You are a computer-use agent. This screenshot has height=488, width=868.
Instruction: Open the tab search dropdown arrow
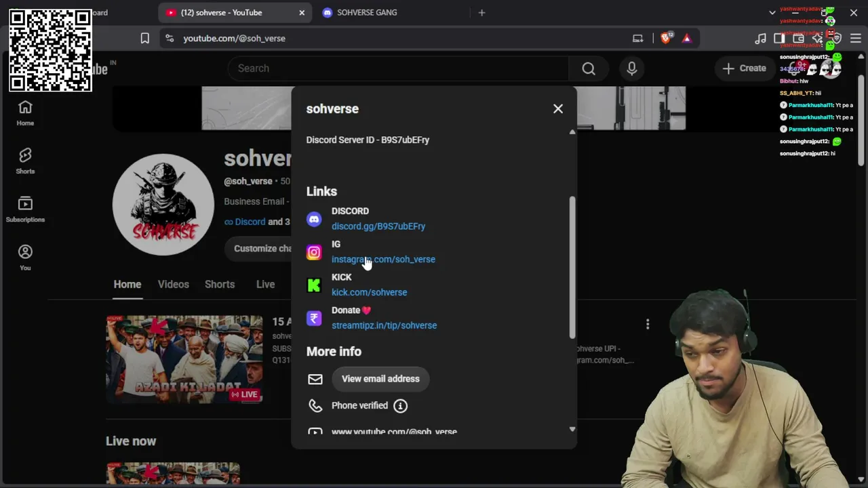[x=772, y=12]
